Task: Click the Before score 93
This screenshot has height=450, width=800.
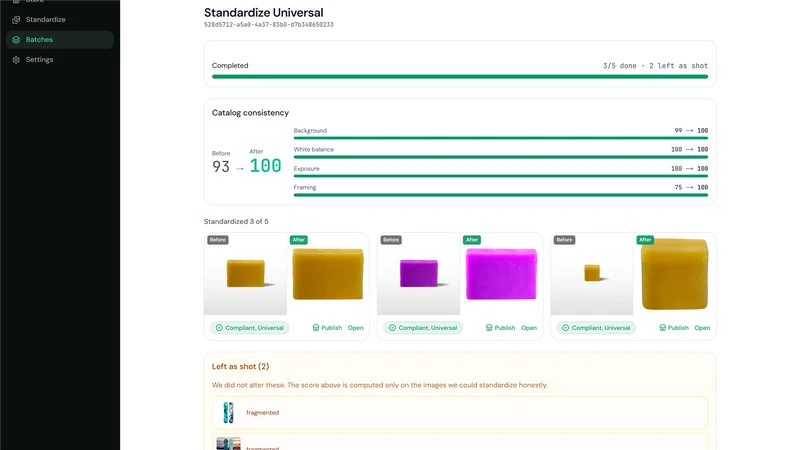Action: [x=221, y=167]
